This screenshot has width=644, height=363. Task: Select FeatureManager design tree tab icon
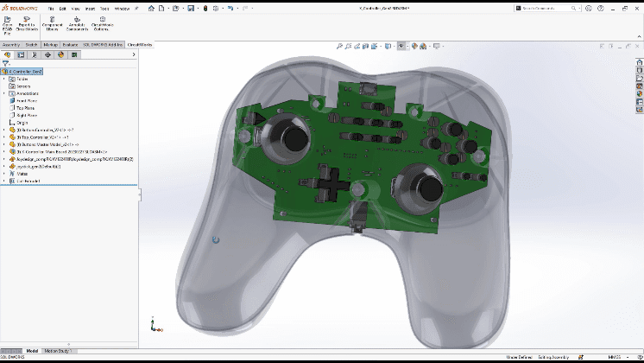click(8, 54)
